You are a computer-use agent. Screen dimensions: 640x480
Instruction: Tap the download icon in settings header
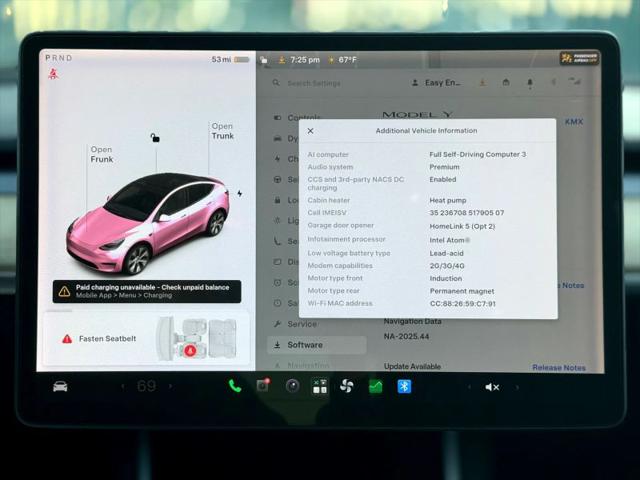(x=482, y=83)
